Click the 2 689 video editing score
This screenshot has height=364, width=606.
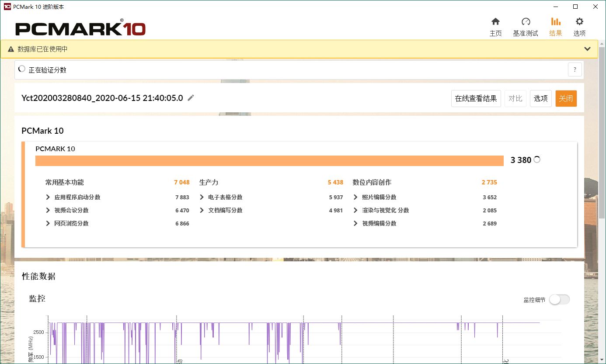[x=490, y=223]
